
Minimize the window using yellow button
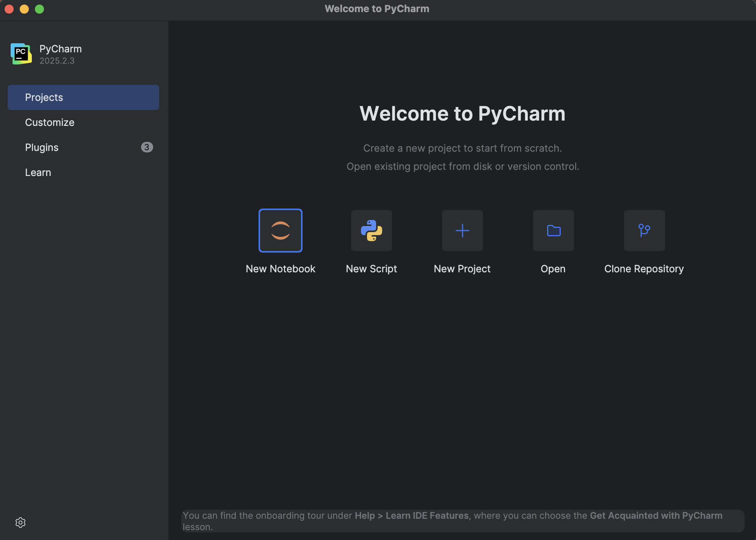[x=24, y=9]
